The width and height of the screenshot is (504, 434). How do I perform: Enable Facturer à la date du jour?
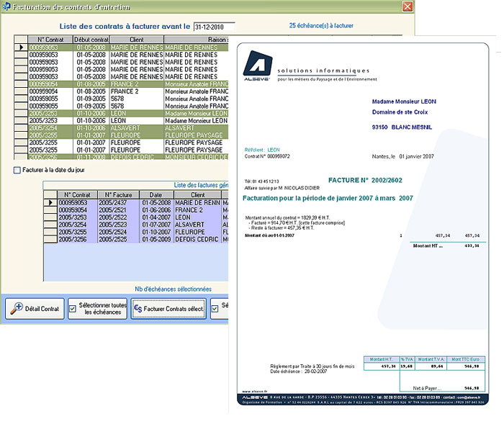pos(17,170)
